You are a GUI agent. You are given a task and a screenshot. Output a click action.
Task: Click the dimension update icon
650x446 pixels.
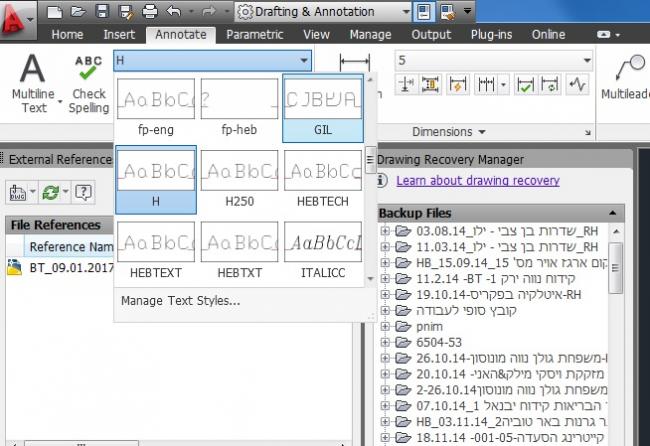tap(550, 85)
